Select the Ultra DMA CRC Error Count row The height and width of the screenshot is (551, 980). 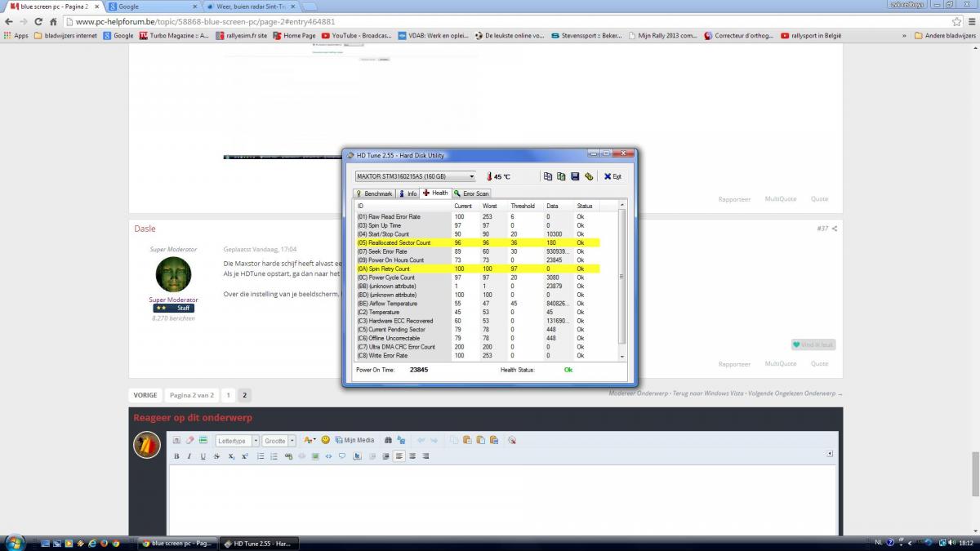[478, 347]
